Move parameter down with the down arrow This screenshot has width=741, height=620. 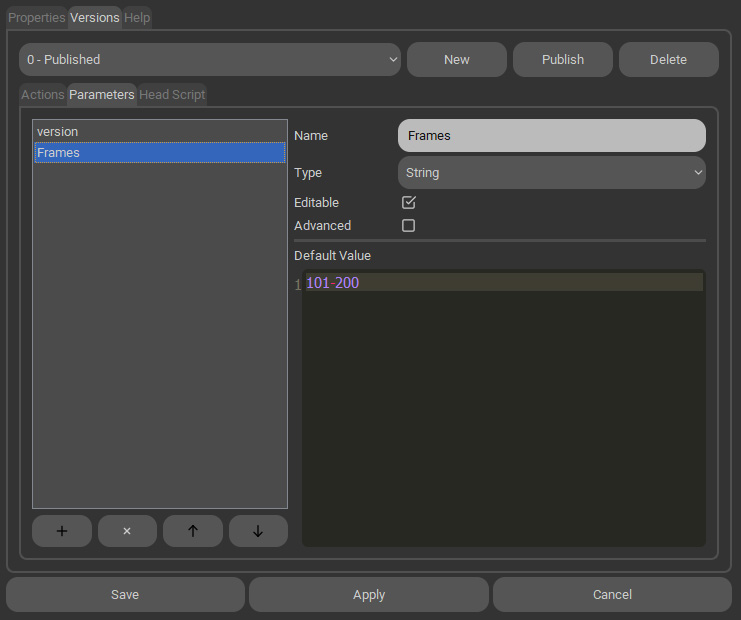(x=258, y=531)
